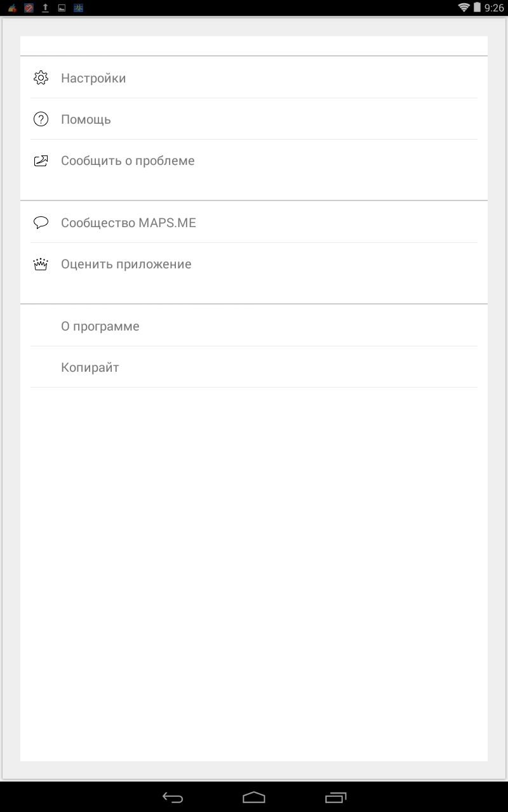The width and height of the screenshot is (508, 812).
Task: Select the Помощь menu item
Action: (86, 119)
